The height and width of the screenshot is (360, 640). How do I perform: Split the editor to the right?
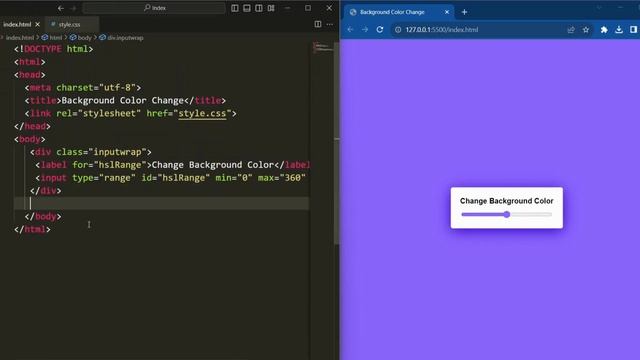(x=318, y=24)
